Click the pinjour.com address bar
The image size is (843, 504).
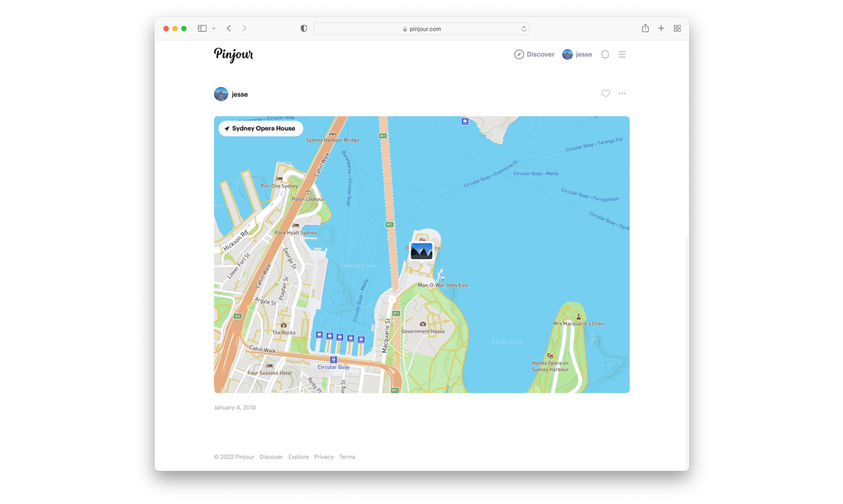tap(421, 29)
